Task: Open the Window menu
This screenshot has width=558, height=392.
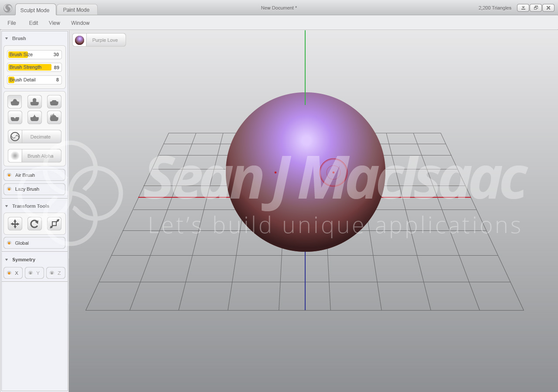Action: tap(80, 23)
